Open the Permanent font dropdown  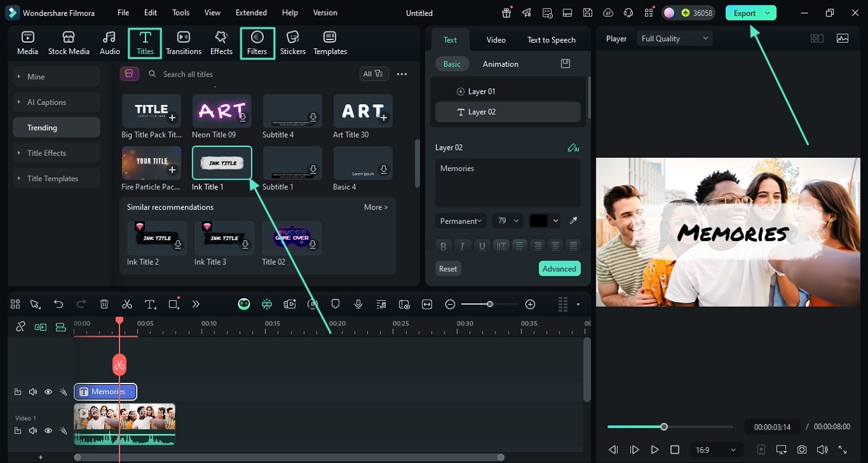pyautogui.click(x=461, y=220)
